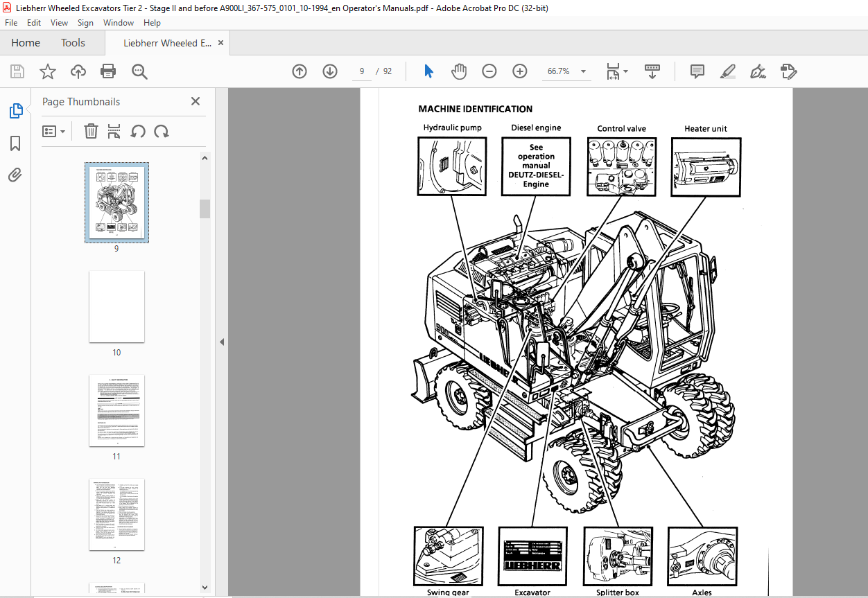Open the Attachments paperclip panel
This screenshot has width=868, height=598.
pos(15,175)
